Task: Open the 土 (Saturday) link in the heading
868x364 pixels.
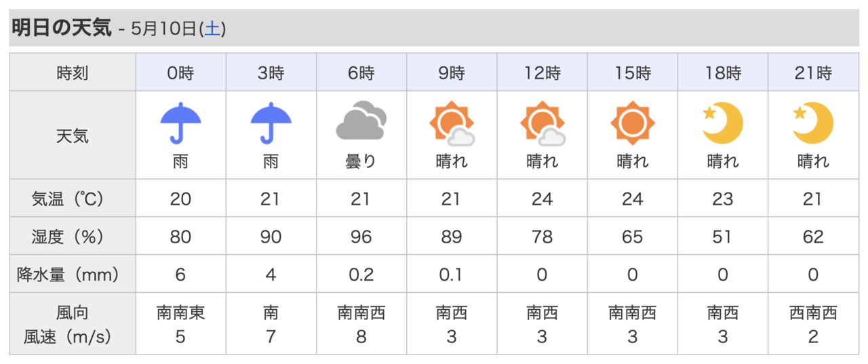Action: click(212, 28)
